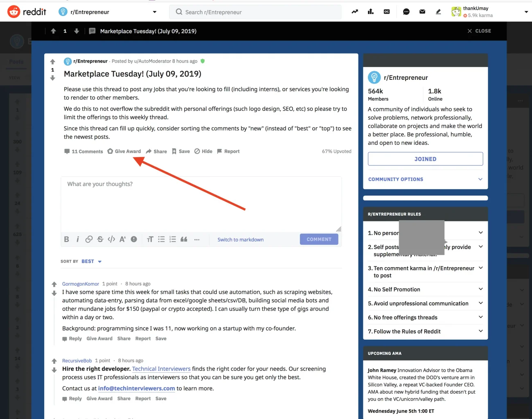Expand rule 4 No Self Promotion

point(481,289)
